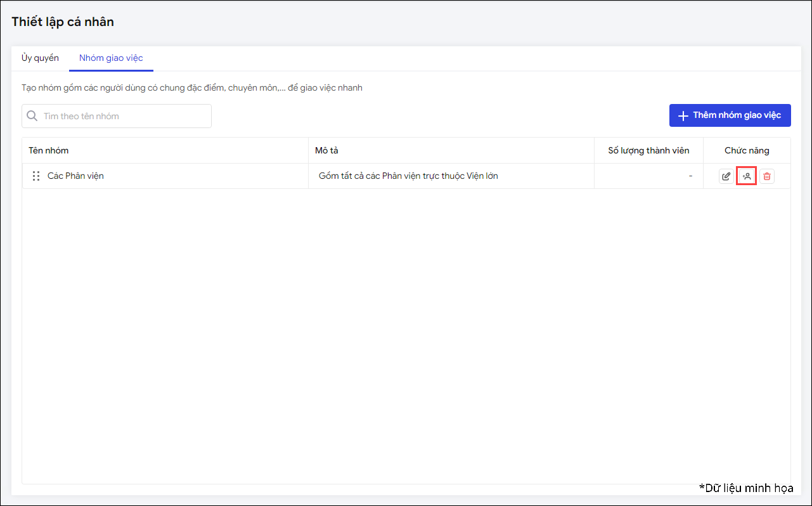Click the search magnifier icon
Viewport: 812px width, 506px height.
[32, 116]
